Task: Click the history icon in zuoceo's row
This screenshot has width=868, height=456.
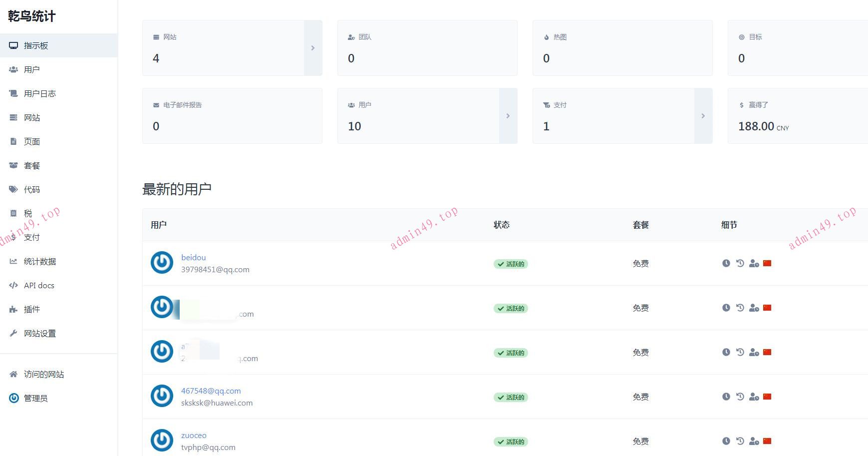Action: (740, 441)
